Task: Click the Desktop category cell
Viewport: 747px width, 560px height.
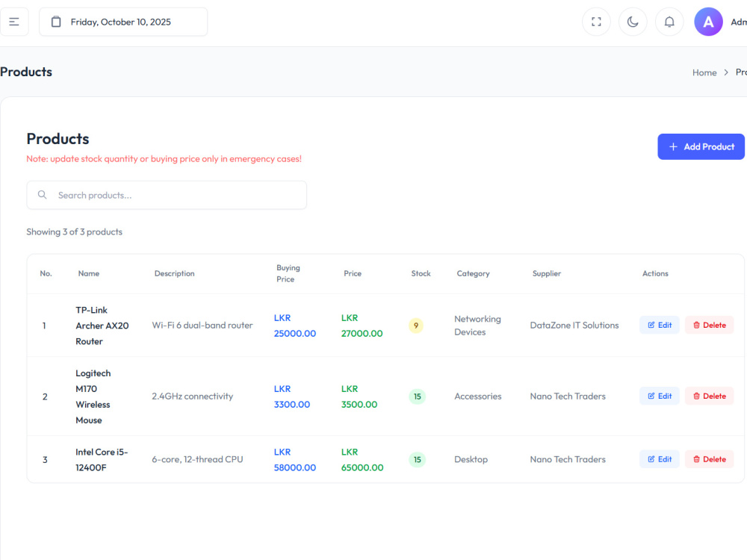Action: point(471,459)
